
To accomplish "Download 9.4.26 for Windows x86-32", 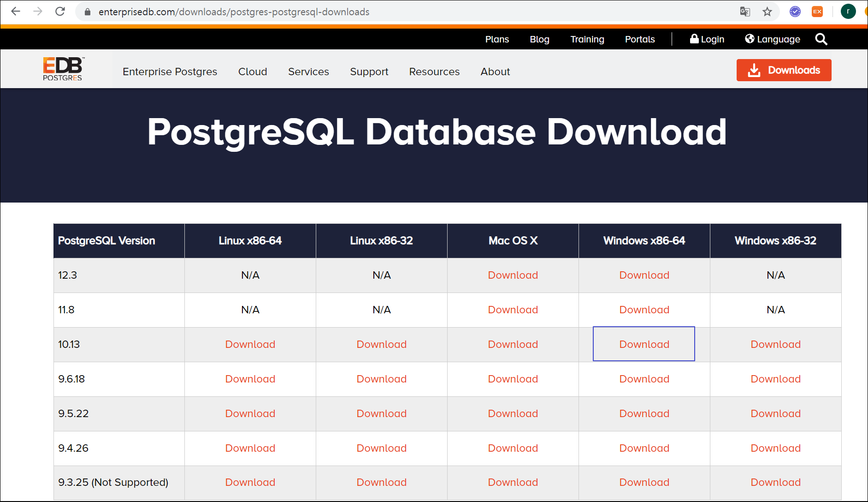I will (775, 448).
